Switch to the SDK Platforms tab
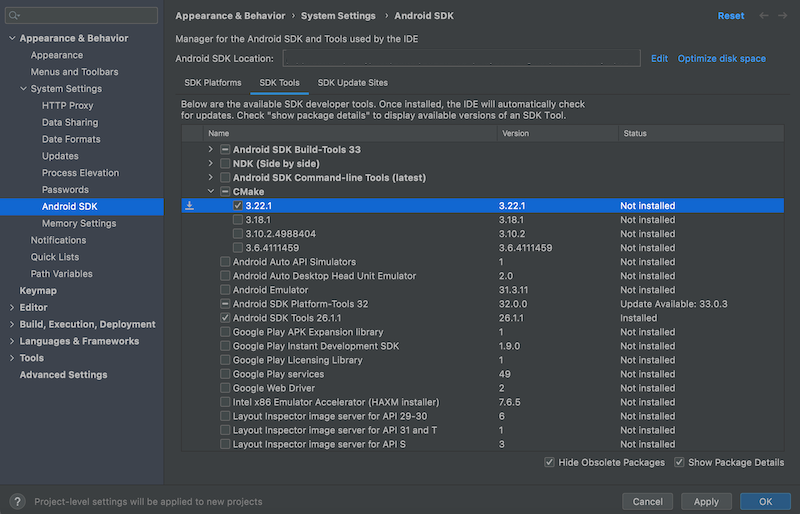Viewport: 800px width, 514px height. point(213,82)
